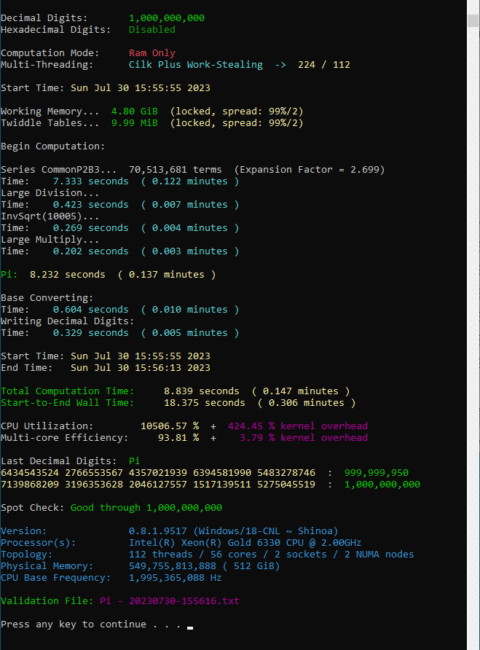The height and width of the screenshot is (650, 480).
Task: Click the '999,999,950' digit position
Action: (x=376, y=473)
